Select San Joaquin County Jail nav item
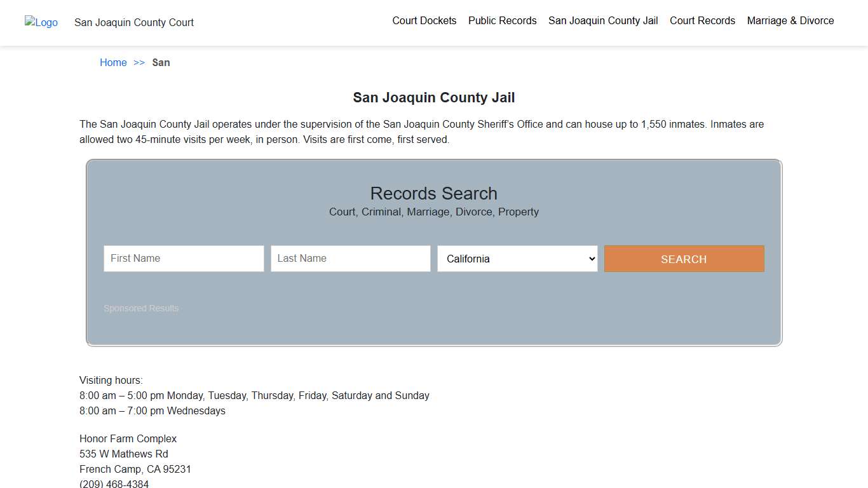868x488 pixels. point(602,20)
